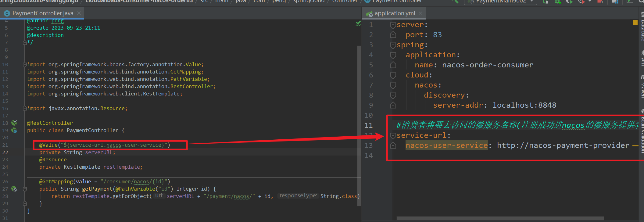The width and height of the screenshot is (644, 222).
Task: Click line number 11 in YAML gutter
Action: [369, 125]
